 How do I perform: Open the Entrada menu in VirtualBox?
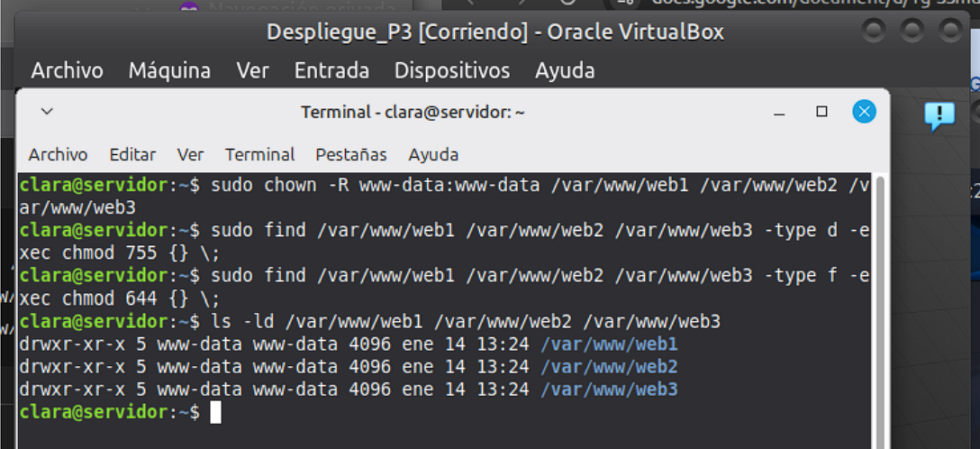click(331, 70)
